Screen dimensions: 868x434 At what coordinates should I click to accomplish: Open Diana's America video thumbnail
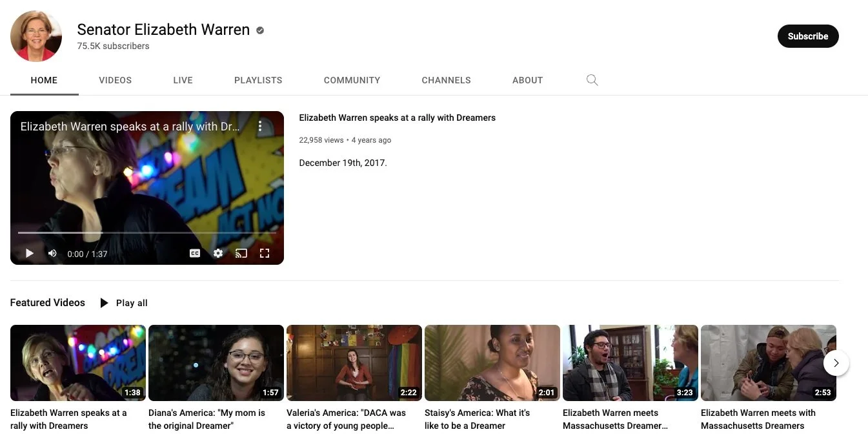[216, 363]
